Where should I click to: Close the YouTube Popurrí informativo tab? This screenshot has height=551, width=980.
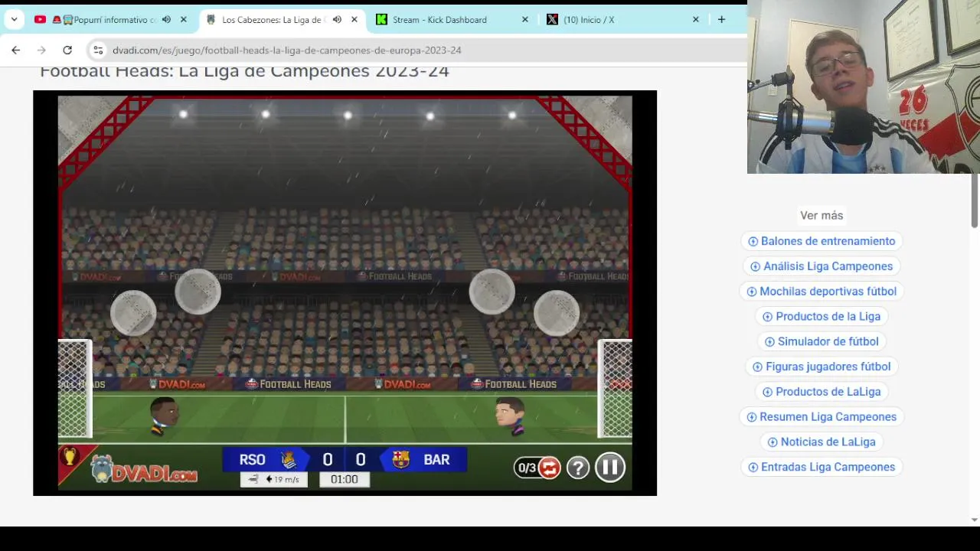pos(183,19)
